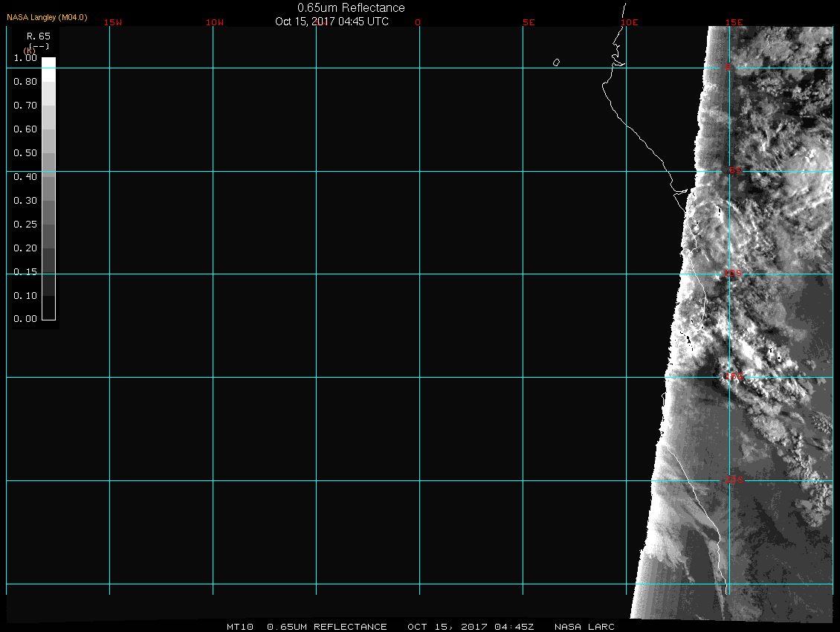Screen dimensions: 840x632
Task: Select the 0.50 reflectance value label
Action: pyautogui.click(x=25, y=153)
